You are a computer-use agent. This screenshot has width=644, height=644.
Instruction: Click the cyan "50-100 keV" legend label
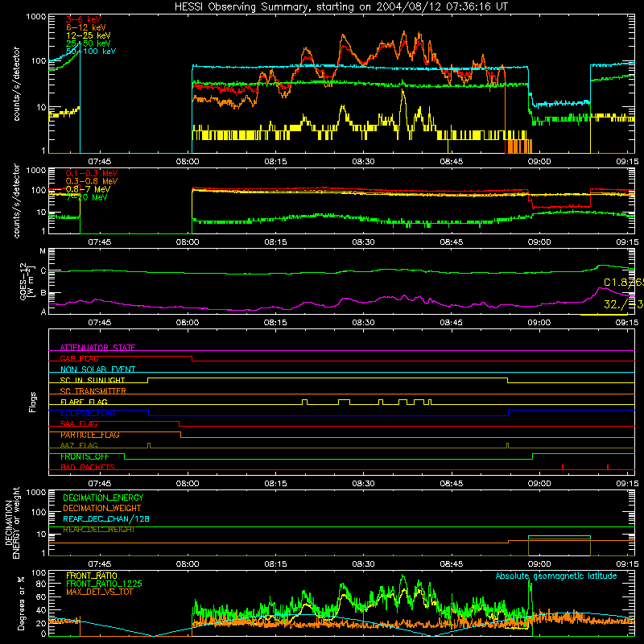[x=91, y=52]
